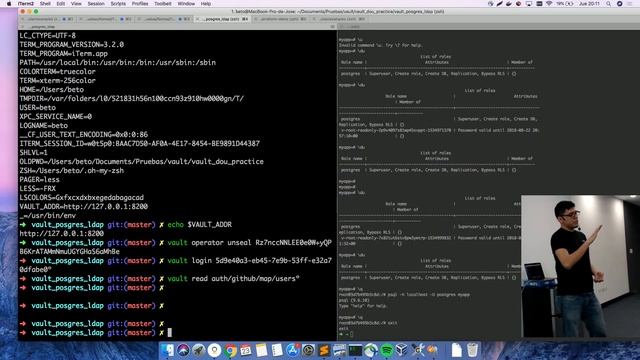Open Notes from the dock
The image size is (640, 360).
(261, 350)
